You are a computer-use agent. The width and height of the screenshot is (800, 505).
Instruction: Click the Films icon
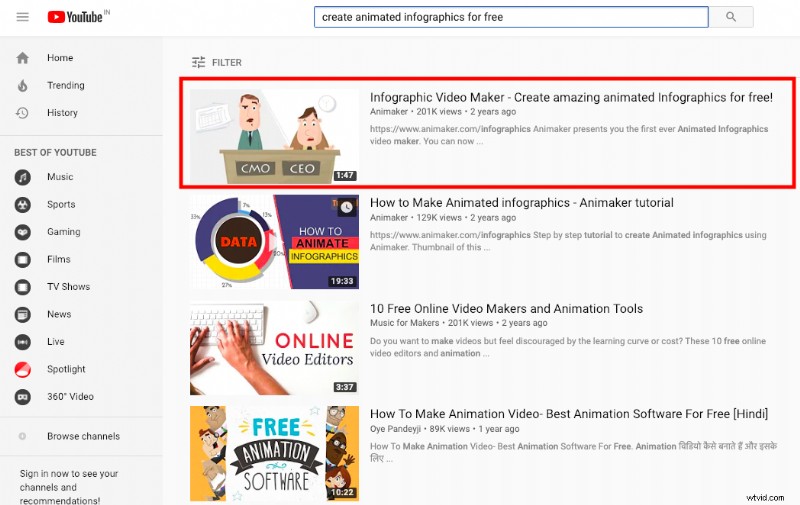[22, 260]
